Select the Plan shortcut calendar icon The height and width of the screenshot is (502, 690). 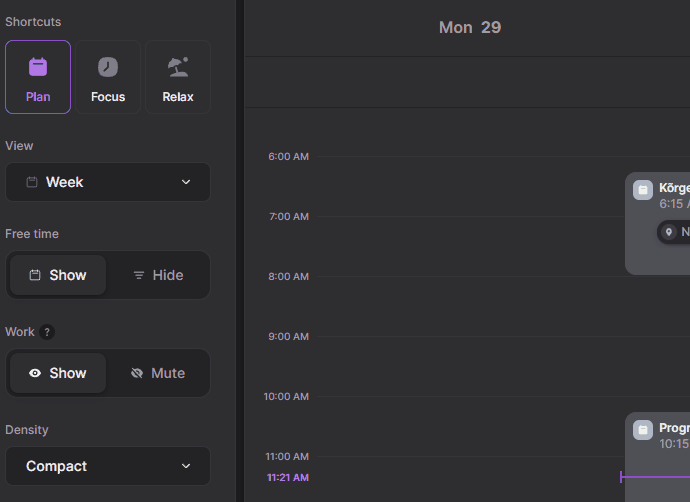[38, 68]
